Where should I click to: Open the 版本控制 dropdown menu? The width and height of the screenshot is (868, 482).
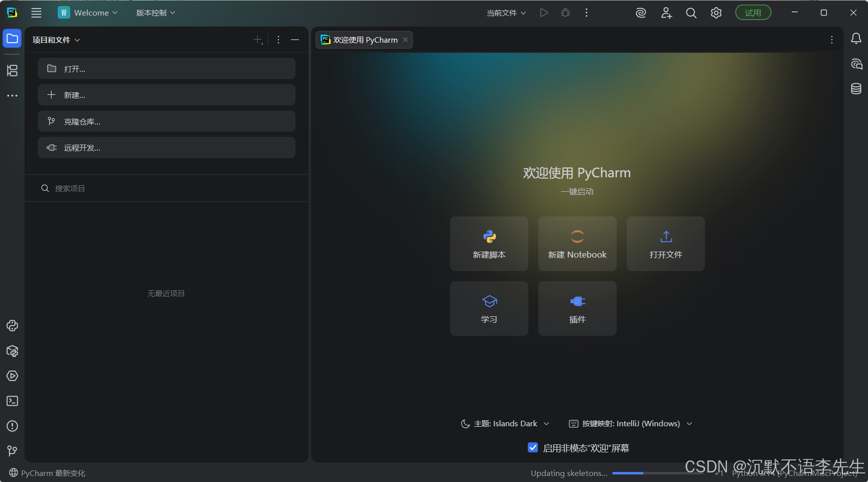[x=156, y=13]
